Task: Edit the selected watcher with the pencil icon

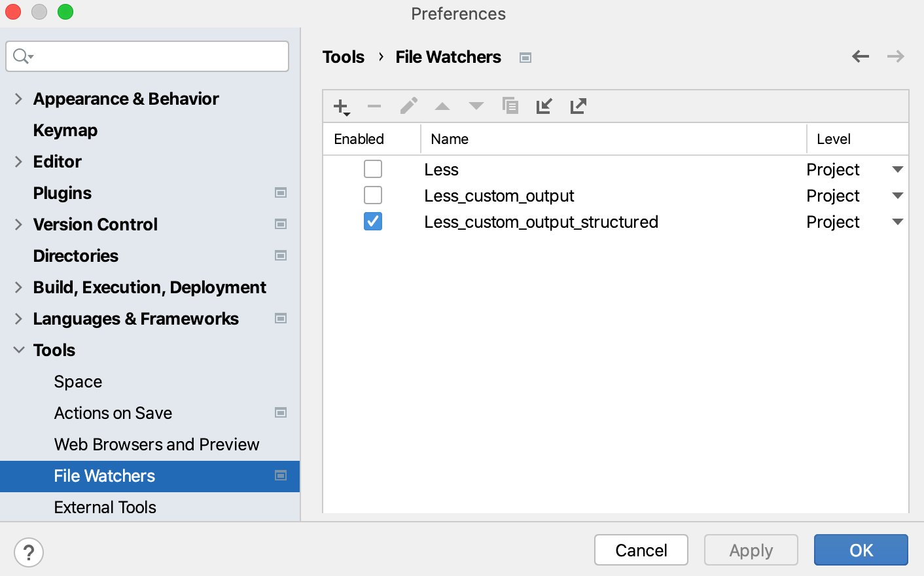Action: point(408,105)
